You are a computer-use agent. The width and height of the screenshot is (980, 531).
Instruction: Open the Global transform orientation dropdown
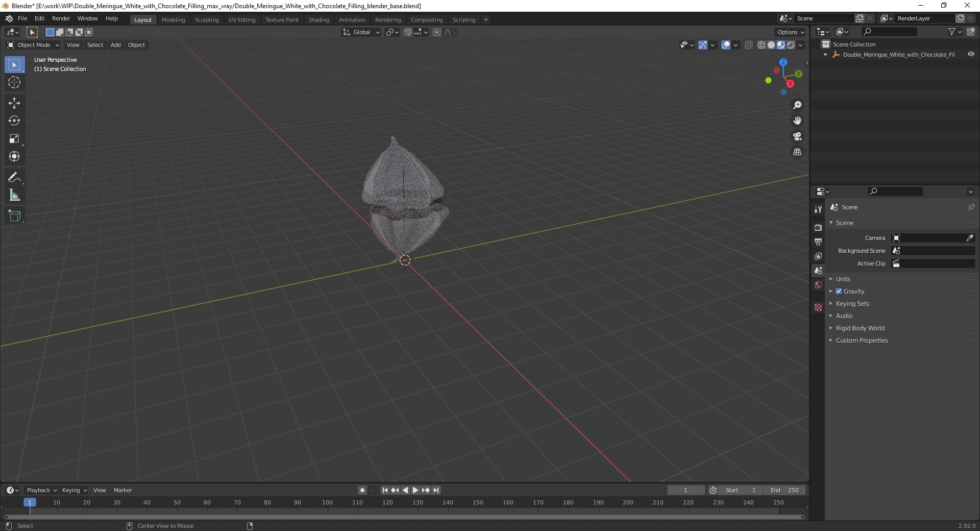pyautogui.click(x=361, y=32)
